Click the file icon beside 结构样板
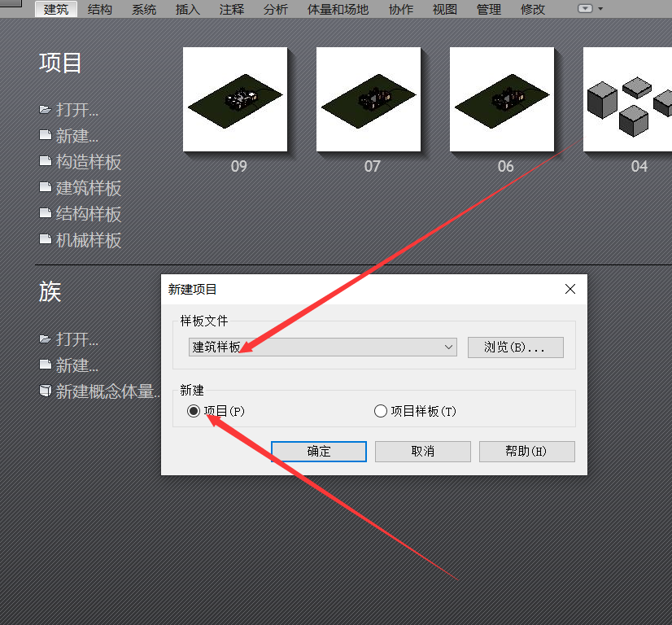 46,214
